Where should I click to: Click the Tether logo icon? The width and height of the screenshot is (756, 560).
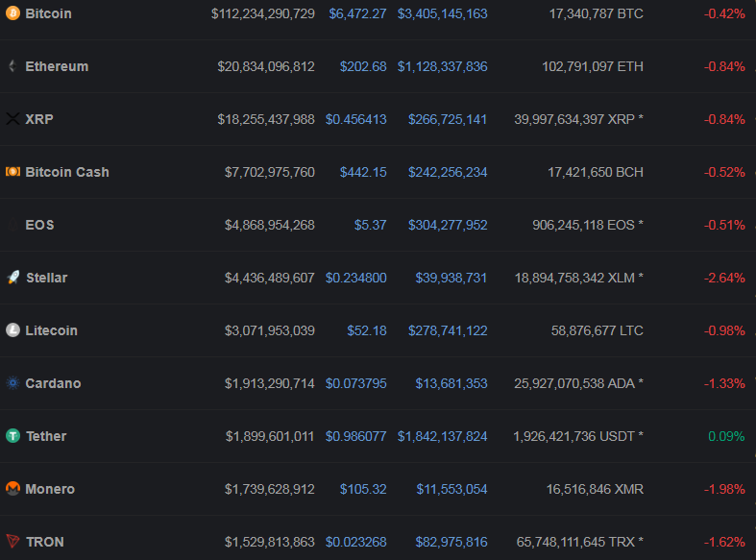pos(12,436)
